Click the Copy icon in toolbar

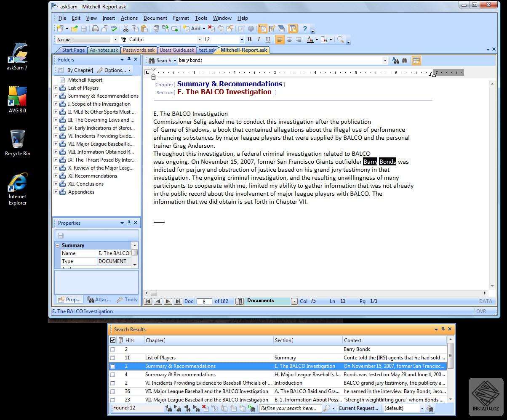tap(135, 29)
